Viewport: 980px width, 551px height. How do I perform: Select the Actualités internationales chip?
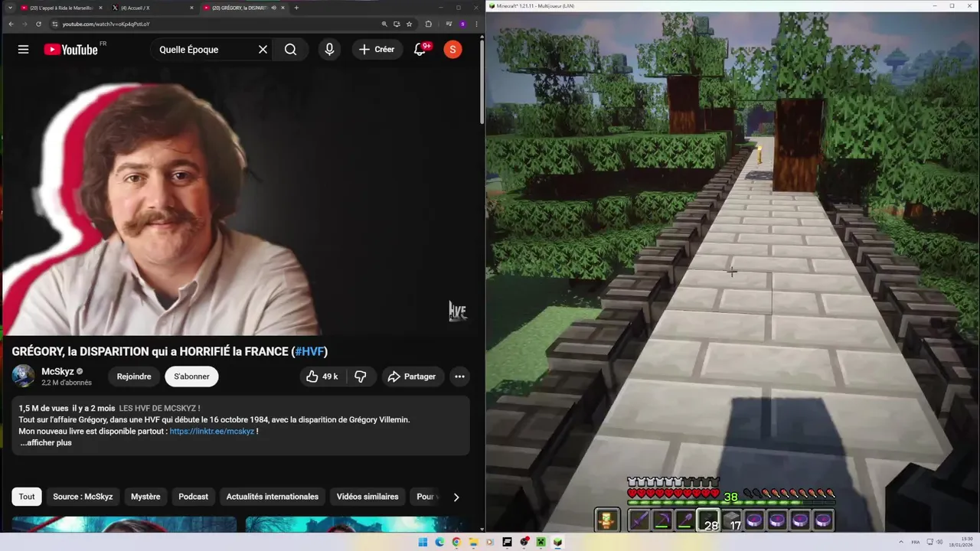point(273,497)
